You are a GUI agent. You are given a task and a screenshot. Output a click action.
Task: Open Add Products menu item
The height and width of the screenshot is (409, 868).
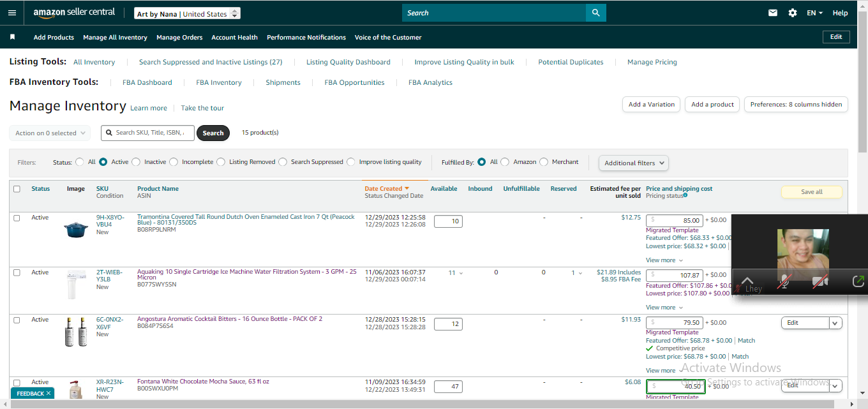pos(54,38)
